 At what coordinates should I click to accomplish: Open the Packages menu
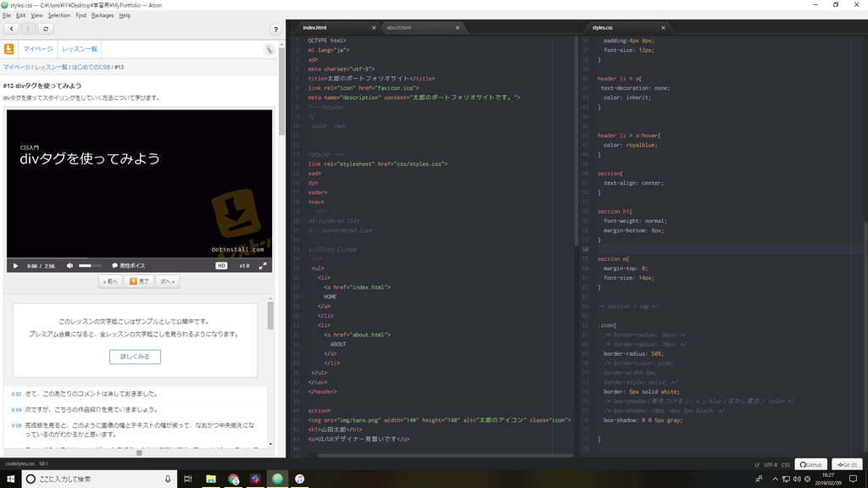click(x=103, y=15)
